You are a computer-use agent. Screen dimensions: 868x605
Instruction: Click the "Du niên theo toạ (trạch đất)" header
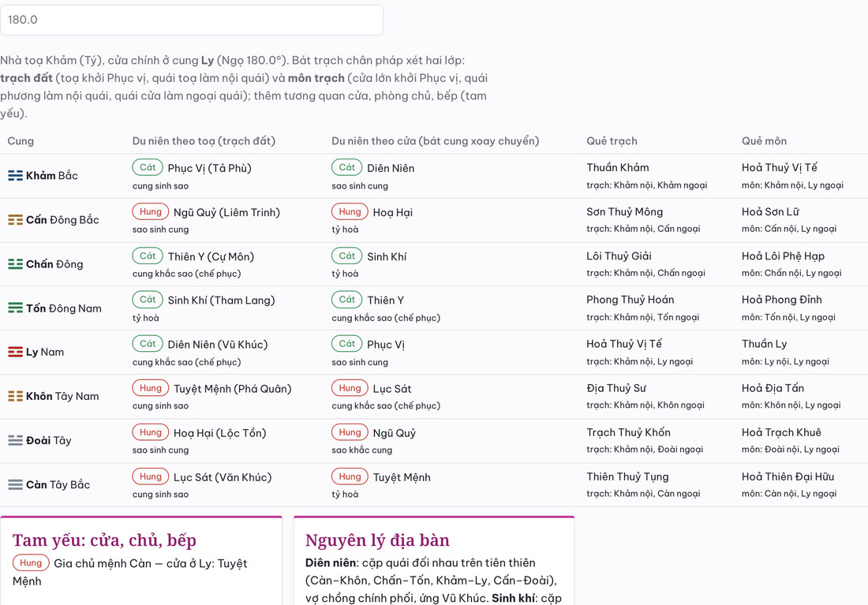pos(204,141)
